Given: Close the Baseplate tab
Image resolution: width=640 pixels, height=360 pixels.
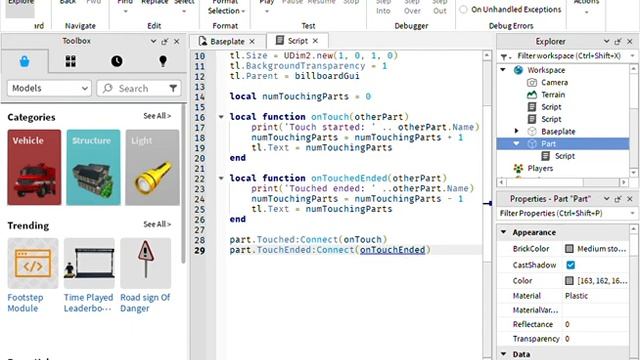Looking at the screenshot, I should pyautogui.click(x=252, y=42).
